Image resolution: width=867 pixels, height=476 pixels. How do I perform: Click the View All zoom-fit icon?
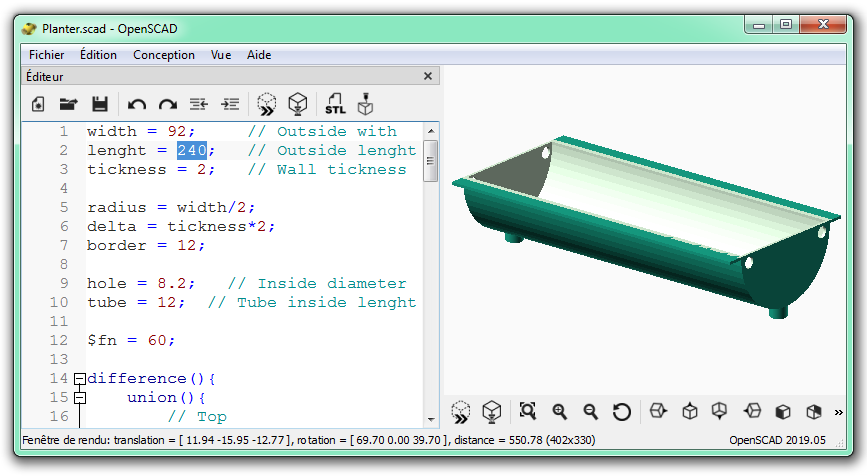point(528,411)
